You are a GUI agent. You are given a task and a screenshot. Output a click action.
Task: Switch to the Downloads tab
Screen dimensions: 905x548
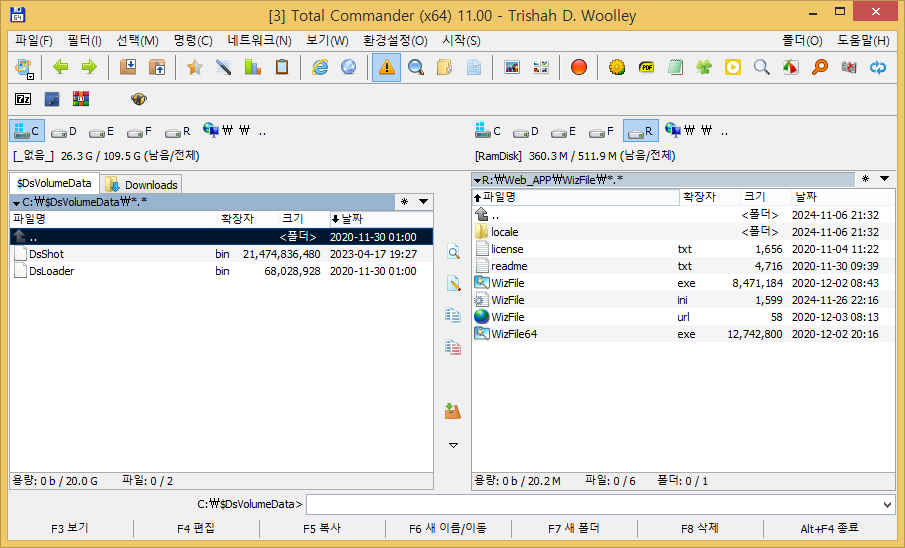click(x=142, y=185)
